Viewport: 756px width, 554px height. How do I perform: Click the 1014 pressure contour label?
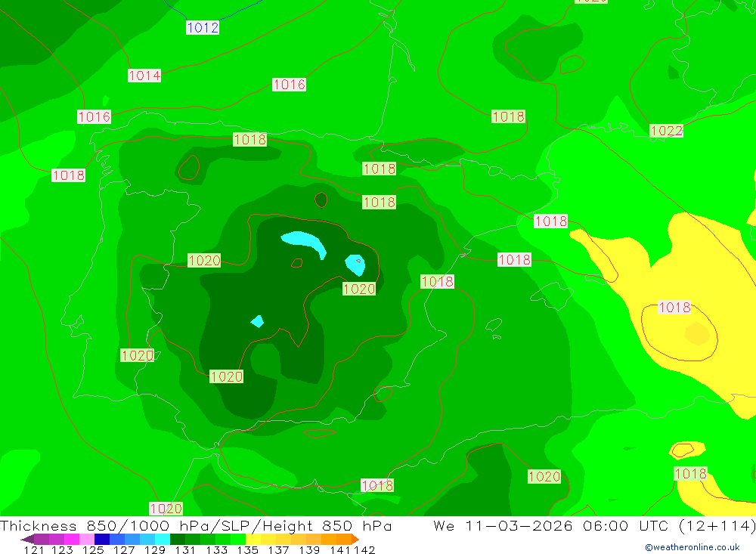click(144, 76)
